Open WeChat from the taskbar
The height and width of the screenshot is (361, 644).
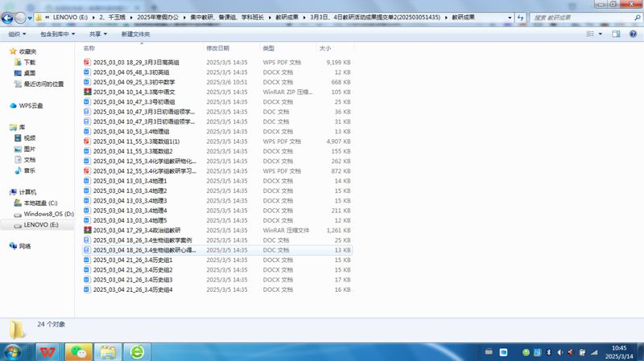point(78,351)
